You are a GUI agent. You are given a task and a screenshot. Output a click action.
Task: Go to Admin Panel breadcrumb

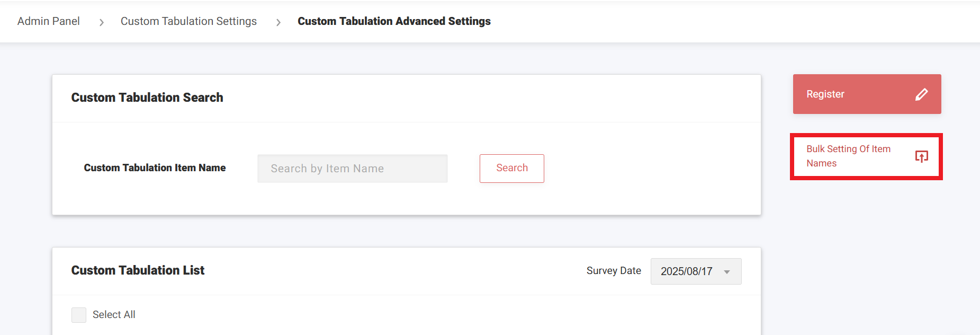click(x=48, y=21)
